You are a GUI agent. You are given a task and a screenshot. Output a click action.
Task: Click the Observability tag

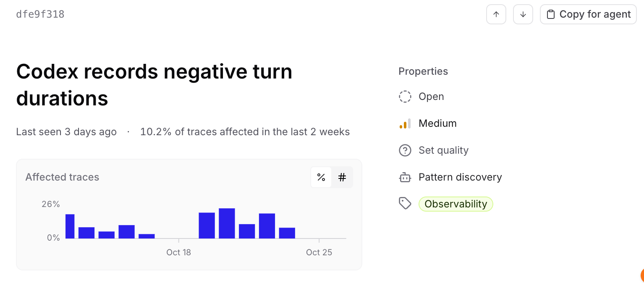[456, 204]
